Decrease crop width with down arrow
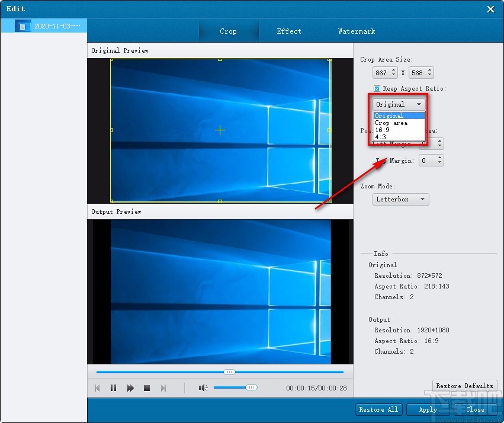 point(394,76)
